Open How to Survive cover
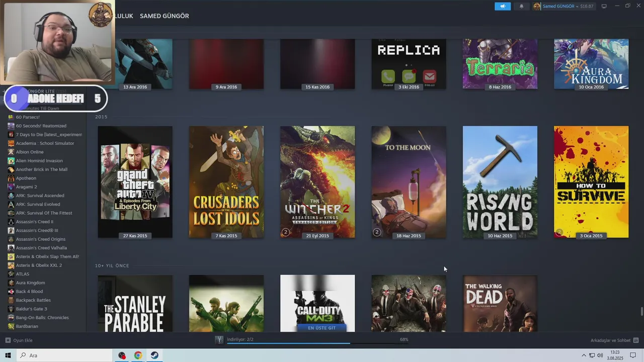Image resolution: width=644 pixels, height=362 pixels. pyautogui.click(x=591, y=182)
